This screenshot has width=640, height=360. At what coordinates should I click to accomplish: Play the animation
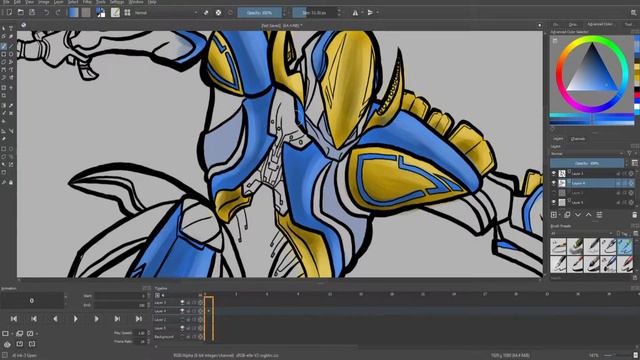[x=76, y=318]
